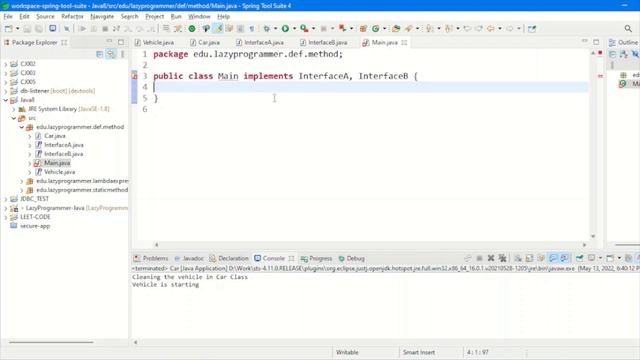Toggle Show Whitespace Characters (pilcrow) icon
The height and width of the screenshot is (360, 640).
point(252,29)
